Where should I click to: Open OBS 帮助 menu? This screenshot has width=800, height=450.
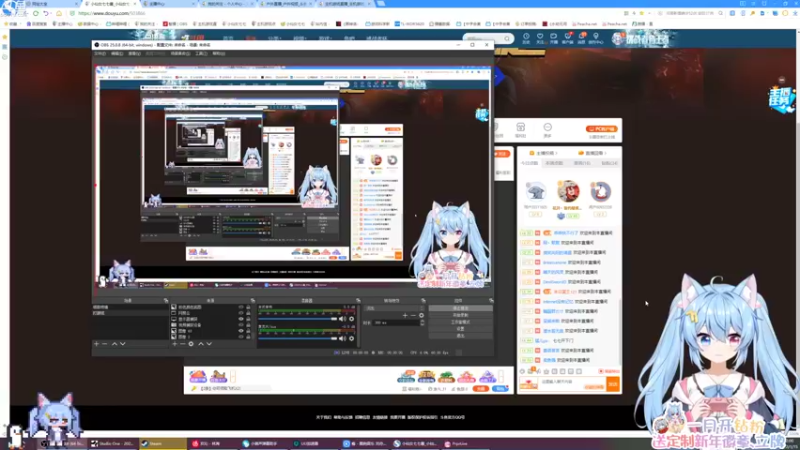coord(218,53)
